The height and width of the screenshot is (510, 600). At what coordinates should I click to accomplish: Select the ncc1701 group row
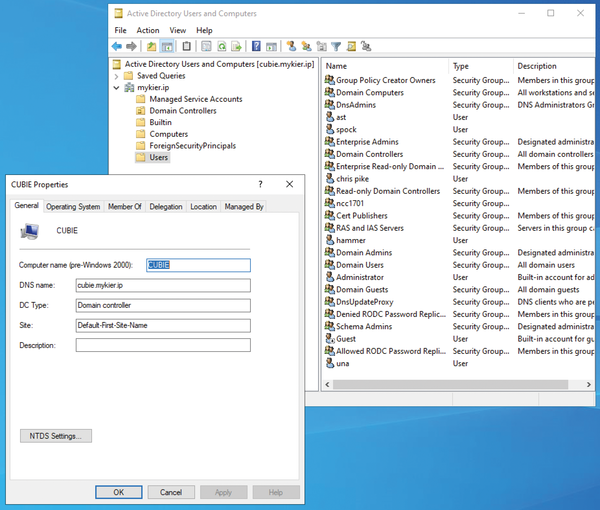(x=459, y=203)
